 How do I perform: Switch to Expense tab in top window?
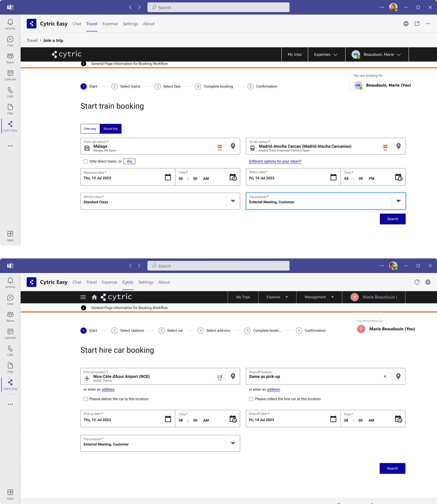coord(110,24)
